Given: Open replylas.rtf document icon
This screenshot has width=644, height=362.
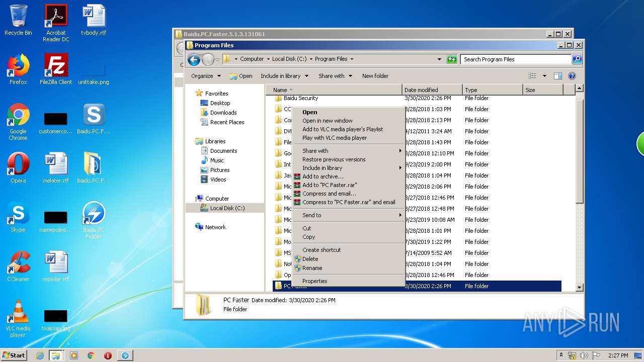Looking at the screenshot, I should pyautogui.click(x=56, y=266).
